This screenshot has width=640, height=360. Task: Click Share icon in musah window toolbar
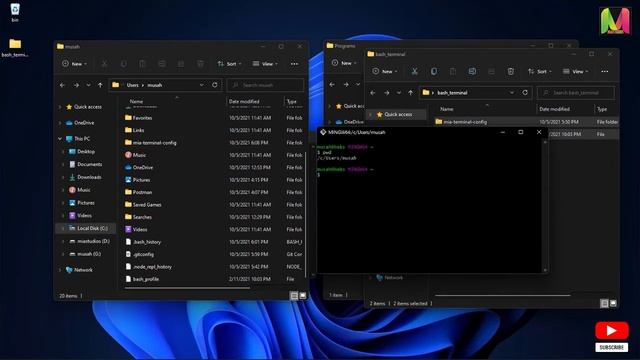(x=181, y=64)
